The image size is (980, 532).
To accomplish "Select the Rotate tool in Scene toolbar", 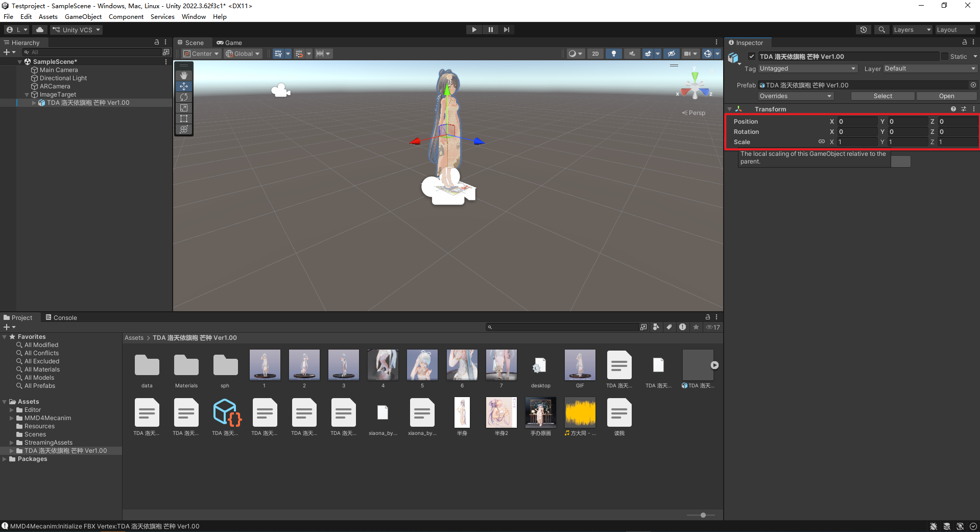I will 184,97.
